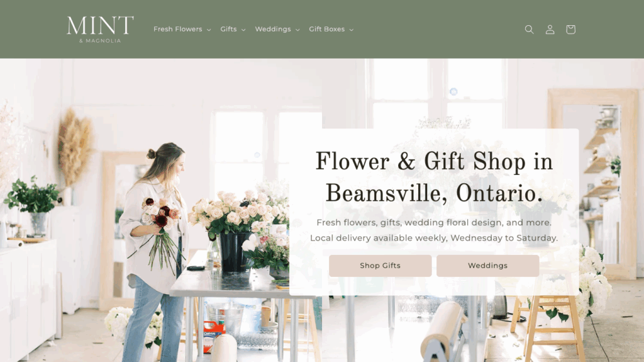Expand the chevron next to Weddings menu
The width and height of the screenshot is (644, 362).
click(x=297, y=30)
